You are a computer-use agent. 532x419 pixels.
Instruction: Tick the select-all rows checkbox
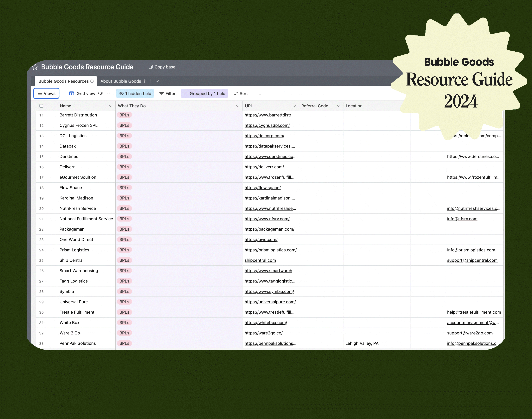pyautogui.click(x=41, y=106)
